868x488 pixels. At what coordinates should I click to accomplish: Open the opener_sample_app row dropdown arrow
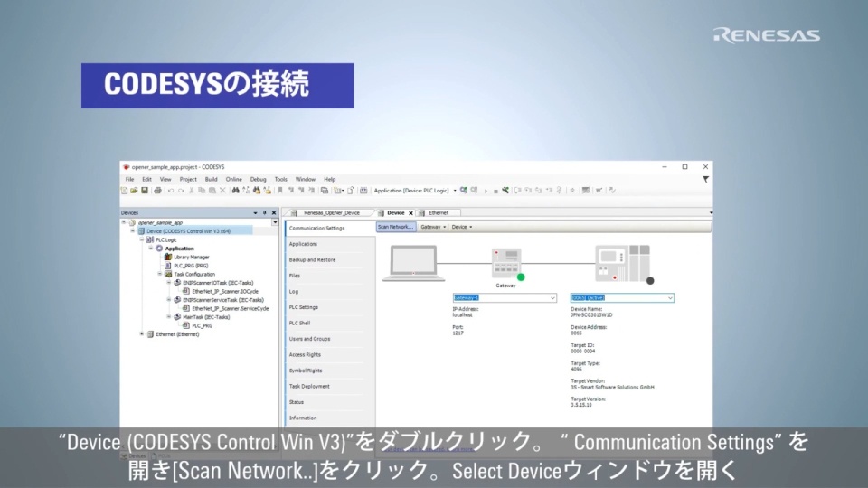275,222
